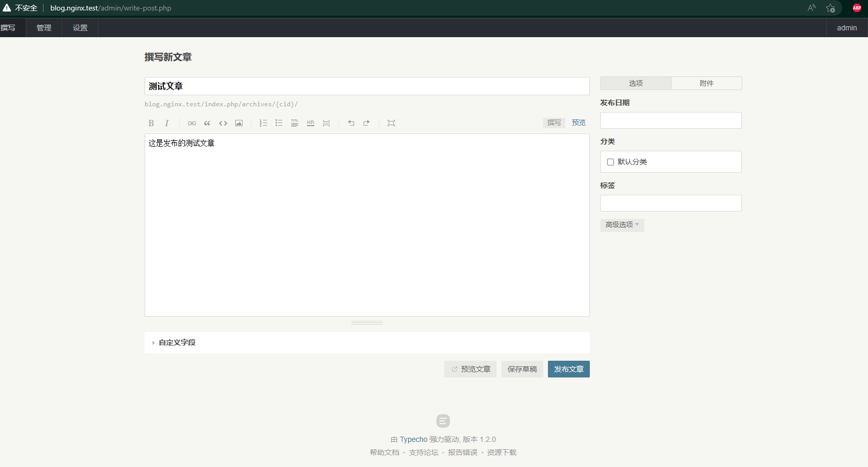Add this page to favorites
Viewport: 868px width, 467px height.
831,8
